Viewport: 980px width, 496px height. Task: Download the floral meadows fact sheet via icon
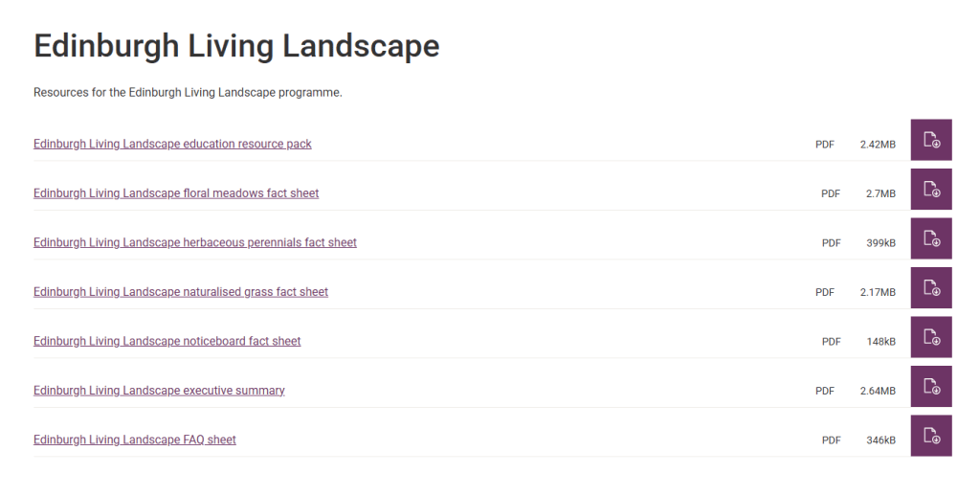[930, 189]
